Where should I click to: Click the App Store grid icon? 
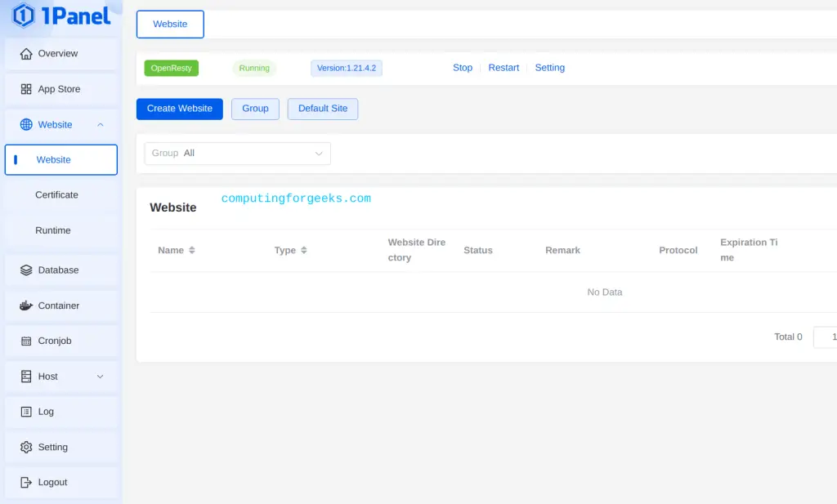pos(25,89)
